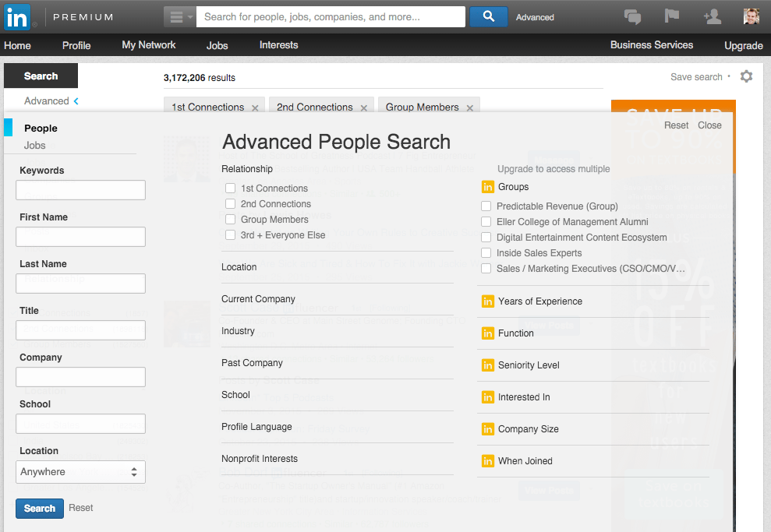Select the People search type
The height and width of the screenshot is (532, 771).
click(41, 129)
